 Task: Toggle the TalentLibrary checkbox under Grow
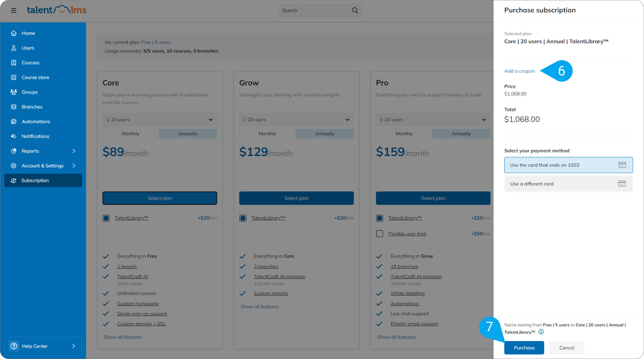tap(243, 218)
